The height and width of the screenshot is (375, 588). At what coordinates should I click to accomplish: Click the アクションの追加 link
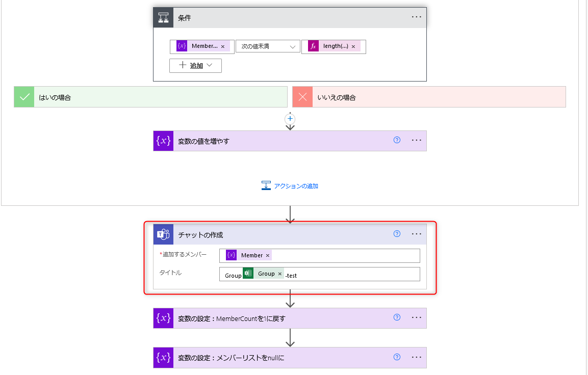[x=295, y=185]
